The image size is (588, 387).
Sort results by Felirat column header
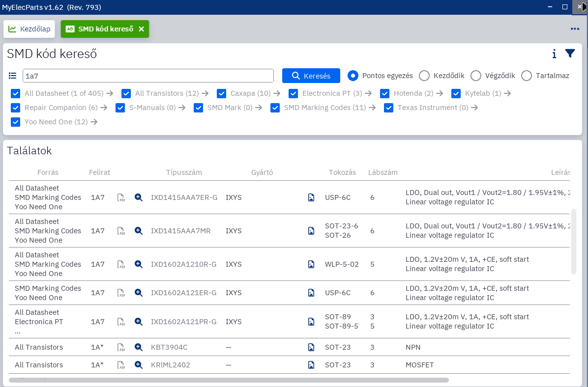click(x=99, y=172)
